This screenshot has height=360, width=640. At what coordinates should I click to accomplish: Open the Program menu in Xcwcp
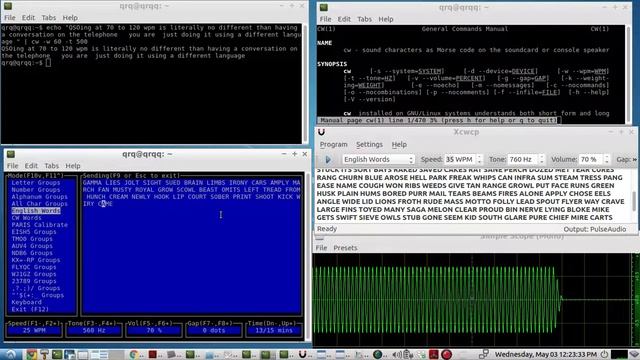click(333, 144)
